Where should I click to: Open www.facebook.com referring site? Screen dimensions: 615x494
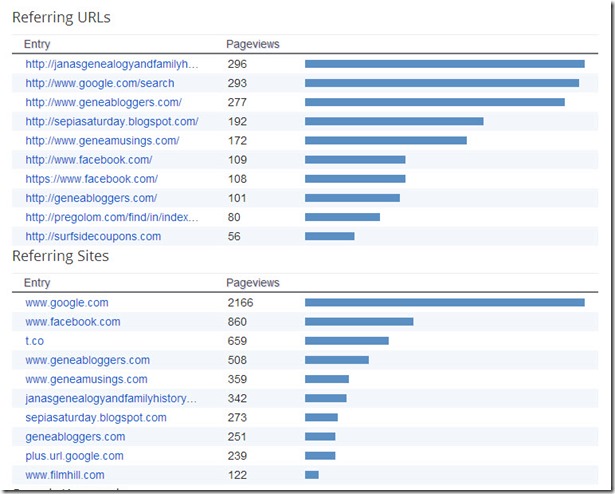73,322
